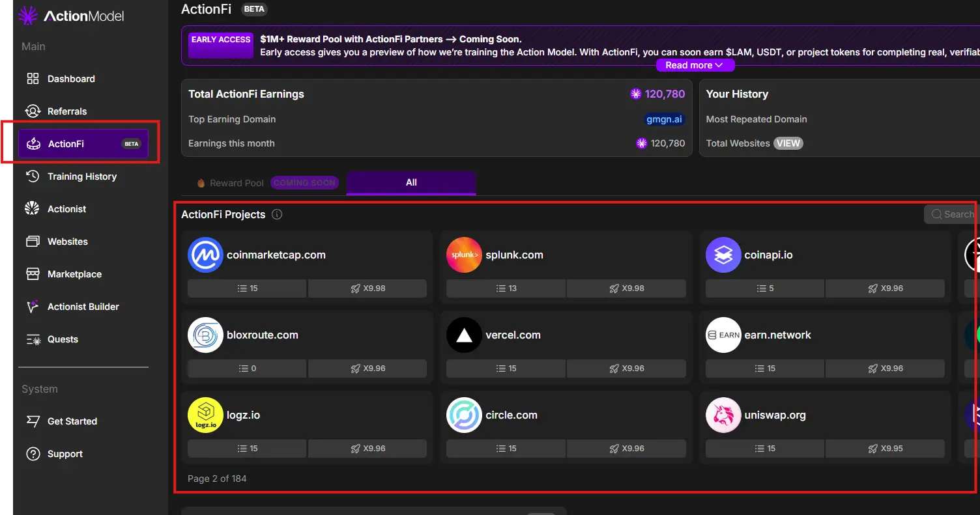
Task: Click the splunk.com title text
Action: tap(514, 255)
